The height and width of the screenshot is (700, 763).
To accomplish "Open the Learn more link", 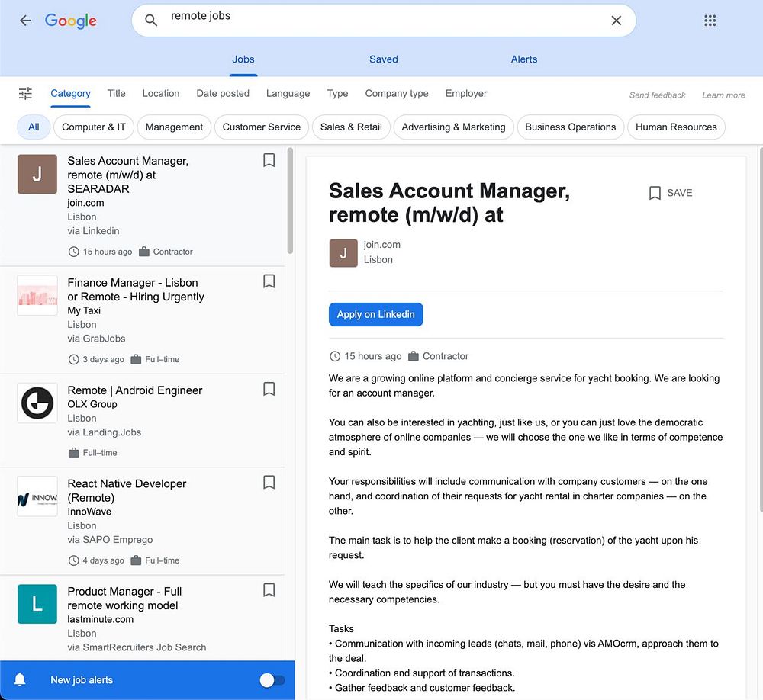I will 723,95.
